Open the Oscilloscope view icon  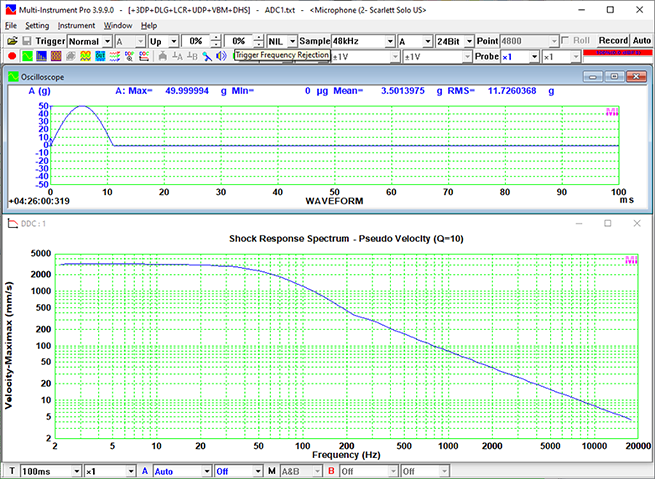pos(27,56)
